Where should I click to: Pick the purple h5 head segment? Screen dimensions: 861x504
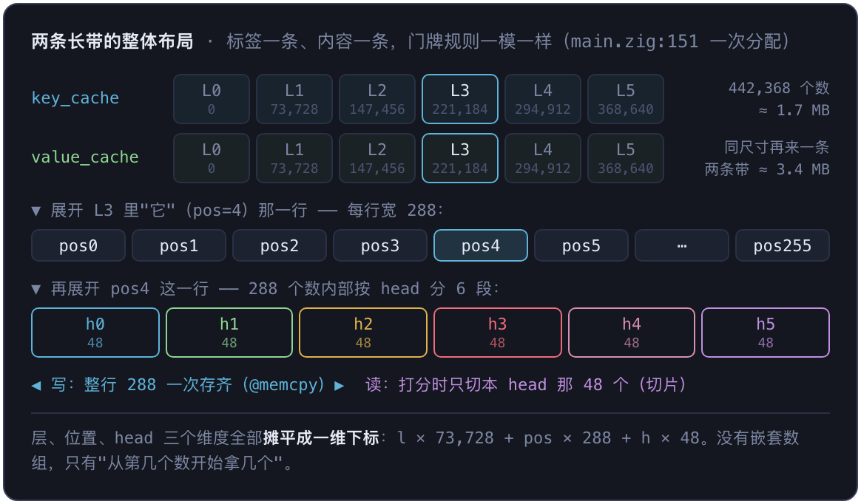click(766, 333)
